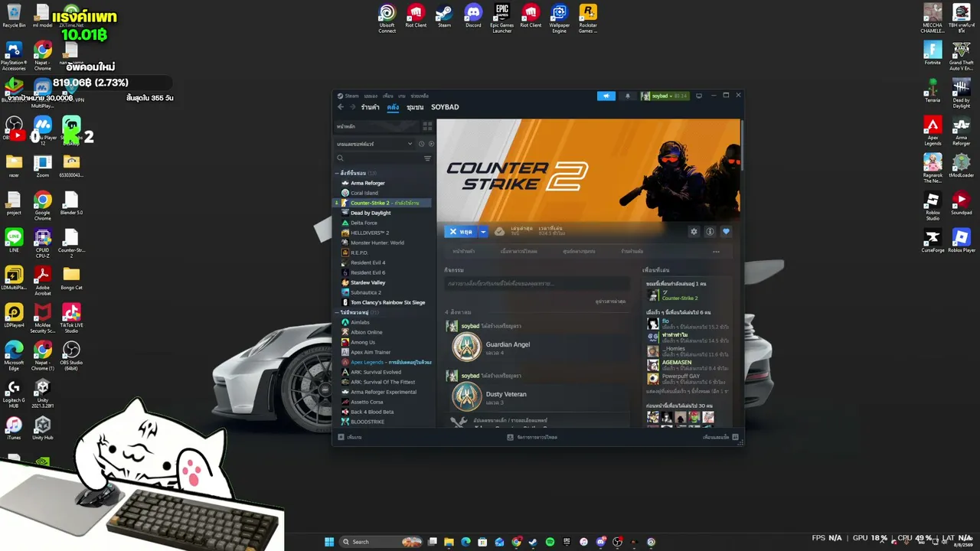Go back with Steam's left arrow
The image size is (980, 551).
(x=341, y=107)
